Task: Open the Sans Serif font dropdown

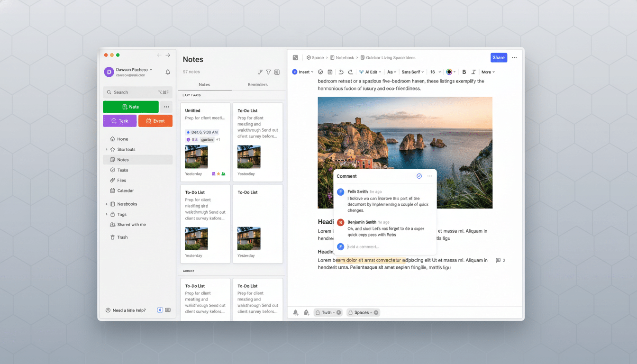Action: pos(412,72)
